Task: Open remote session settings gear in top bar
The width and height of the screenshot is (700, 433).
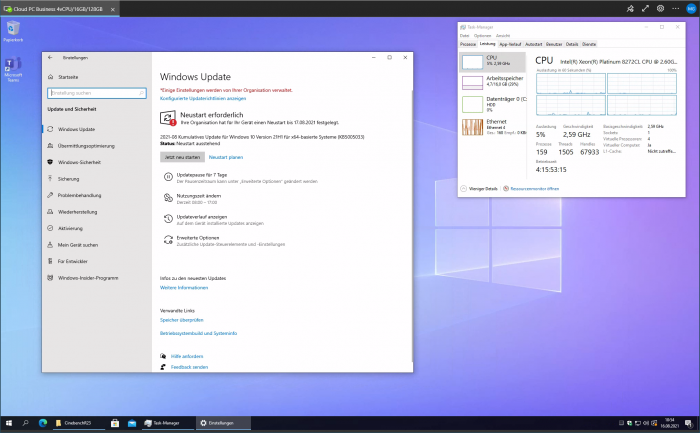Action: (660, 8)
